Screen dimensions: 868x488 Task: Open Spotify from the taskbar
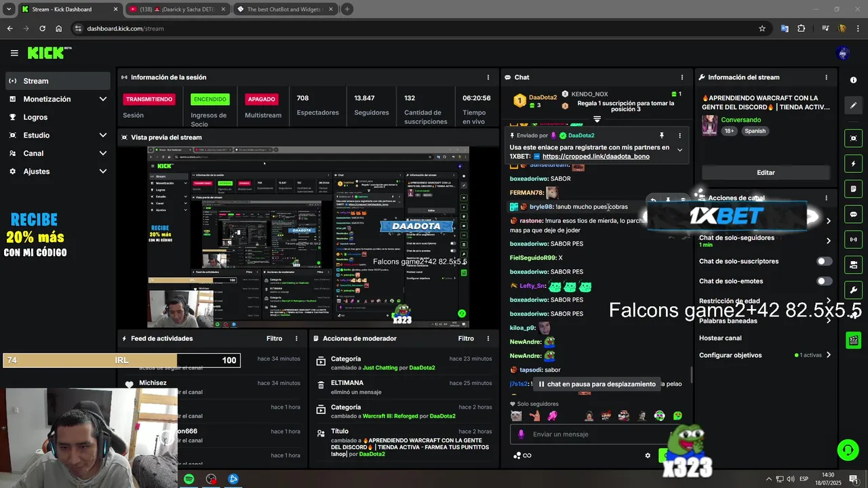[x=189, y=479]
